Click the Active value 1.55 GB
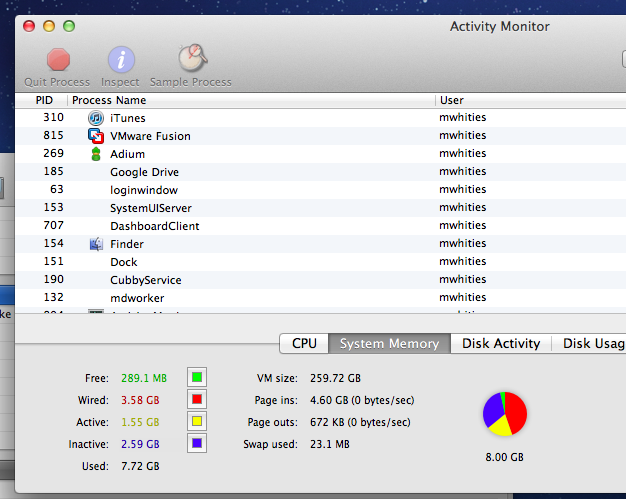The height and width of the screenshot is (499, 626). [140, 422]
